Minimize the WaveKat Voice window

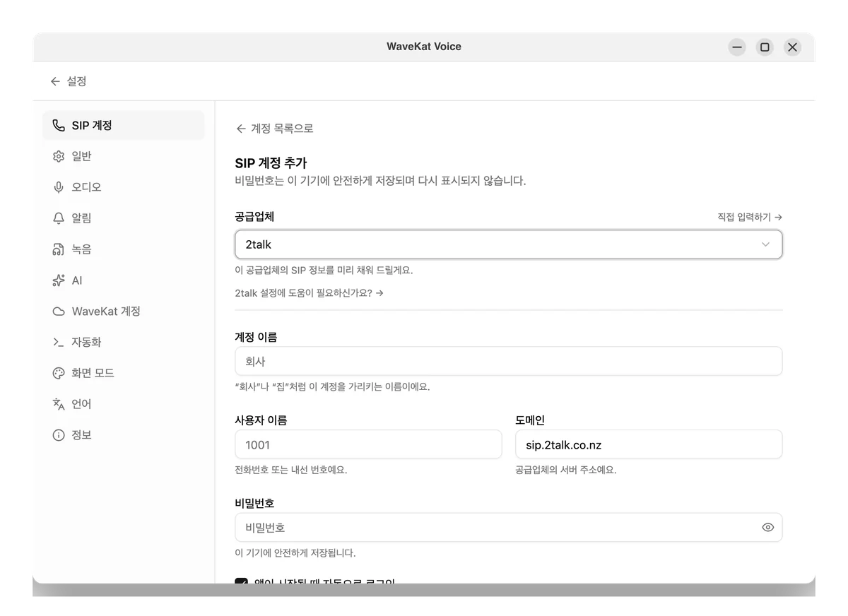coord(737,47)
